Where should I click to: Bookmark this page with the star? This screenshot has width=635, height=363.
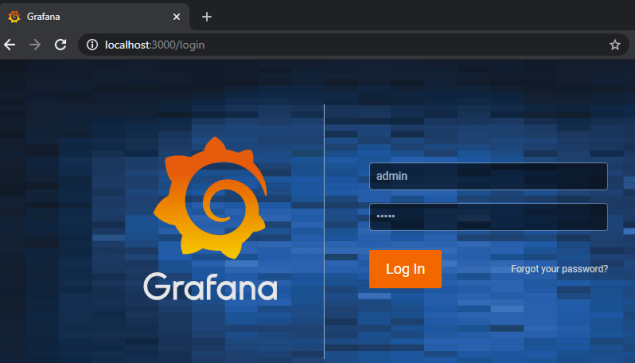click(x=615, y=45)
